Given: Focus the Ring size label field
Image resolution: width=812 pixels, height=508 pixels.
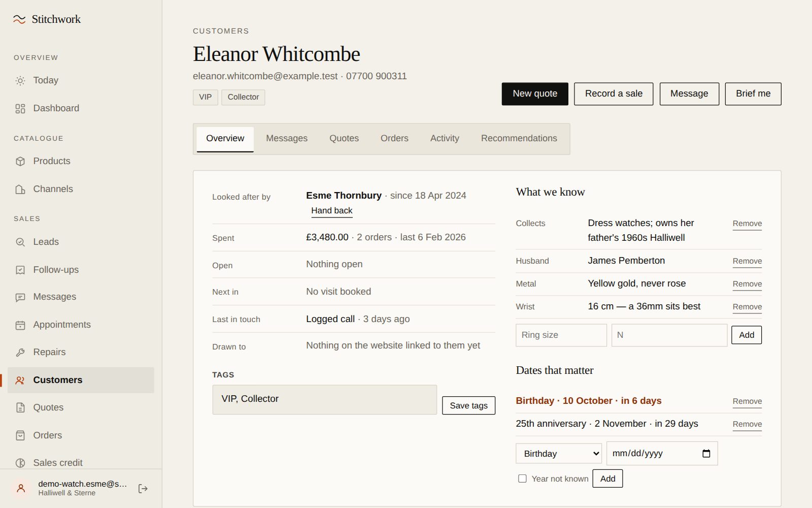Looking at the screenshot, I should tap(561, 335).
